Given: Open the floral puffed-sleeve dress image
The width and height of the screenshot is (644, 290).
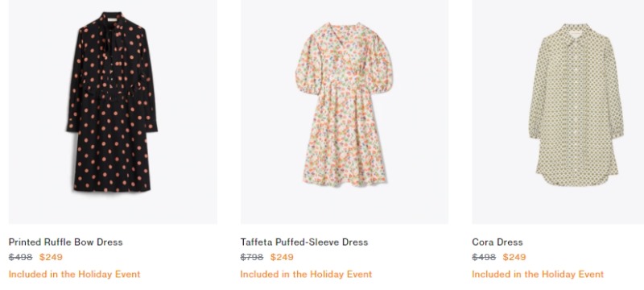Looking at the screenshot, I should (345, 112).
